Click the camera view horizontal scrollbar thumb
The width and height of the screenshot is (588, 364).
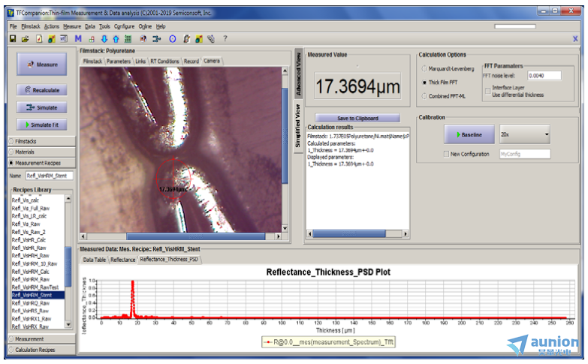point(195,236)
